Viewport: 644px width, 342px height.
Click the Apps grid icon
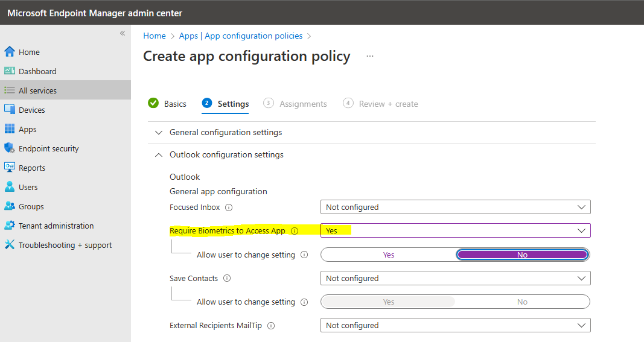tap(10, 129)
